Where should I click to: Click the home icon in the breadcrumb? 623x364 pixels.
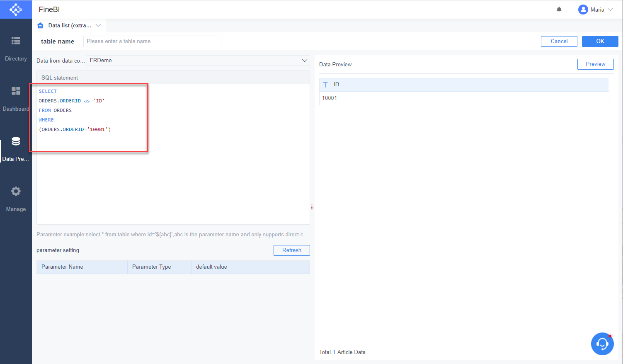tap(40, 25)
